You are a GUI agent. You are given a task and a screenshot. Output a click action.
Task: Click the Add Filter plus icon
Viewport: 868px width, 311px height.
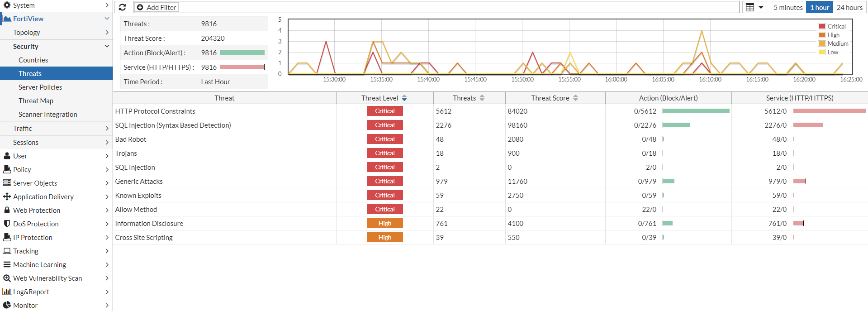140,7
